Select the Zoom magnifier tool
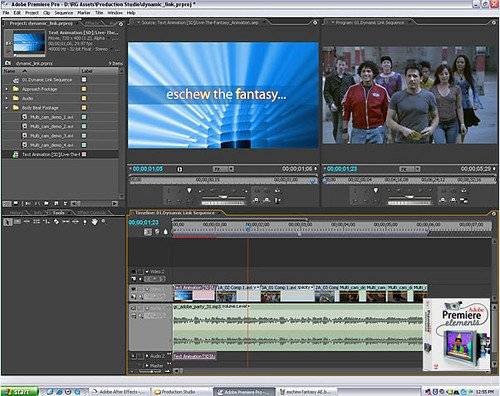500x396 pixels. click(x=104, y=221)
